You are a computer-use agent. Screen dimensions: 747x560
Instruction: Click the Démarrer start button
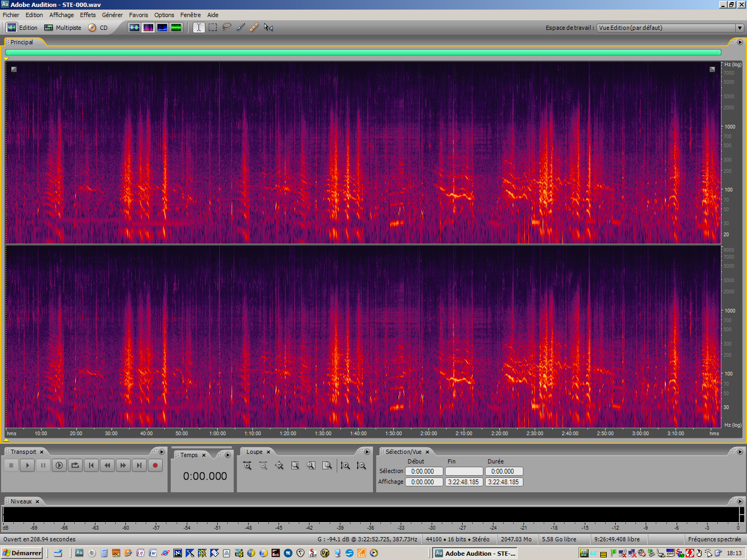22,553
